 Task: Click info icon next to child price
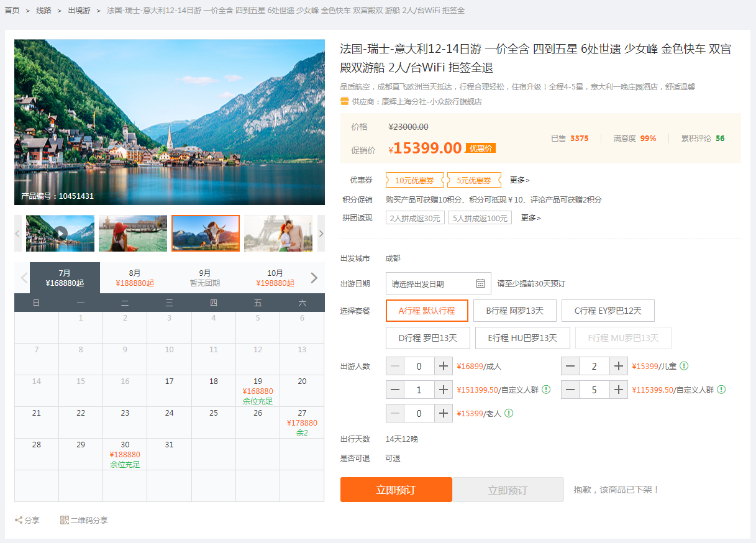[x=684, y=366]
